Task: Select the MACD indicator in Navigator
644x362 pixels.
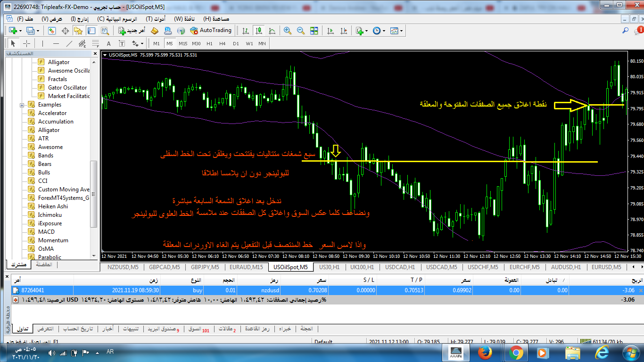Action: (46, 232)
